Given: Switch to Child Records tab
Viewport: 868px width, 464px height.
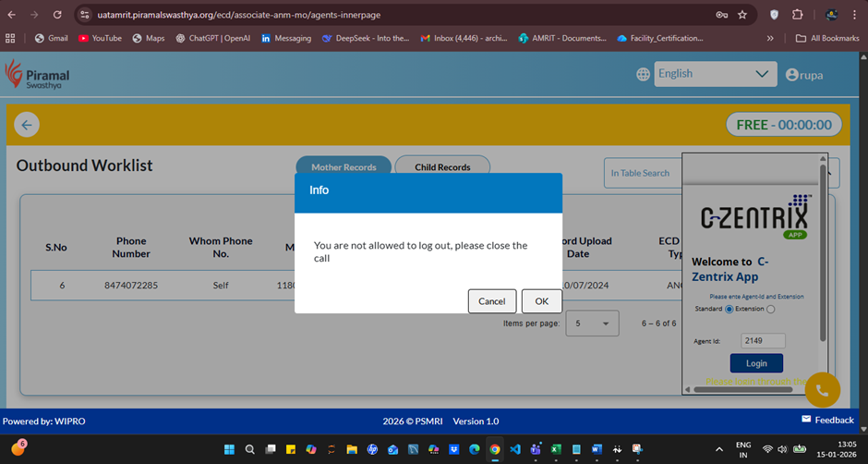Looking at the screenshot, I should pos(442,167).
